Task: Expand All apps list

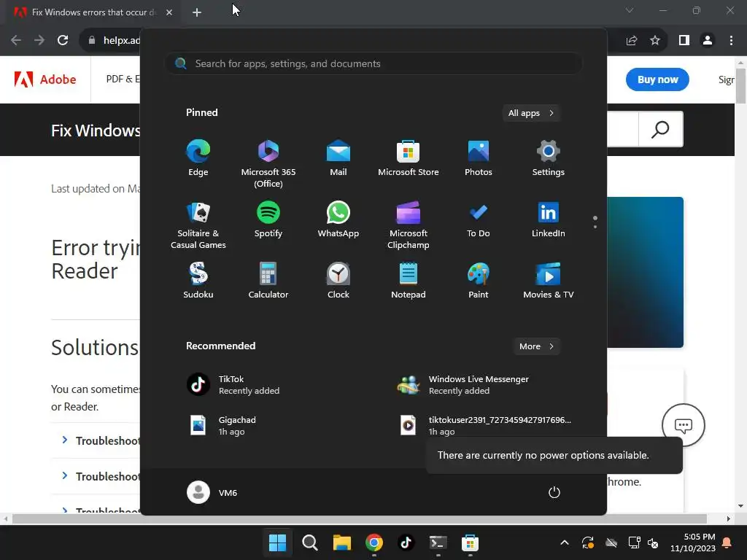Action: pyautogui.click(x=531, y=113)
